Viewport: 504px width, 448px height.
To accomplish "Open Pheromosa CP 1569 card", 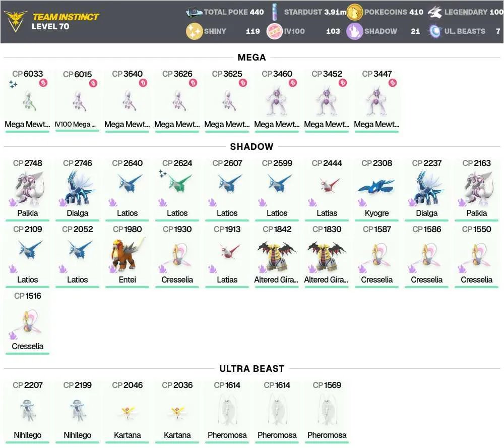I will point(327,412).
